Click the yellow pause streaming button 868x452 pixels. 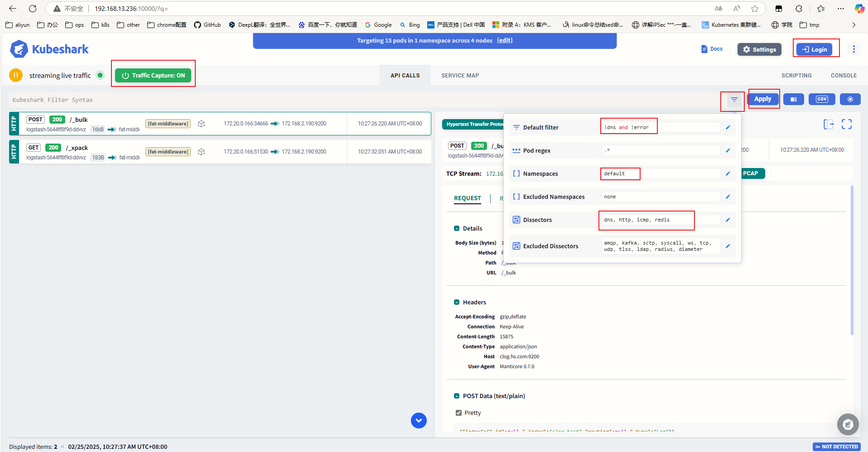click(16, 75)
